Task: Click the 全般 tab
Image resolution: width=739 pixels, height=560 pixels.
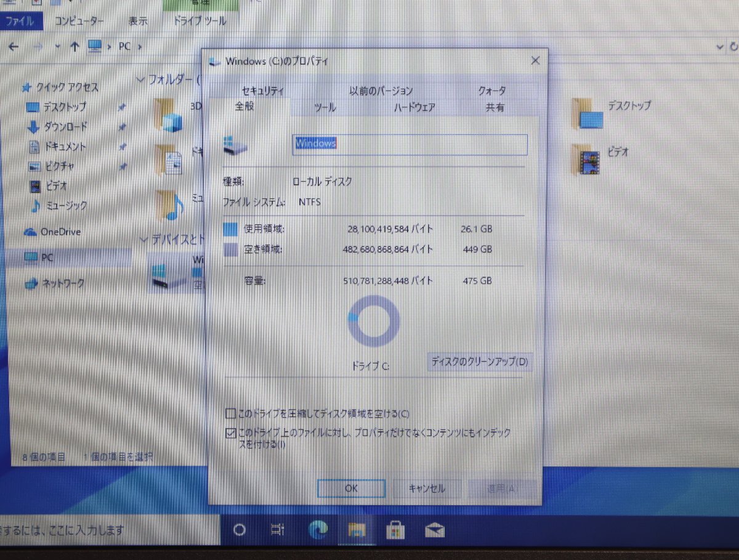Action: 244,107
